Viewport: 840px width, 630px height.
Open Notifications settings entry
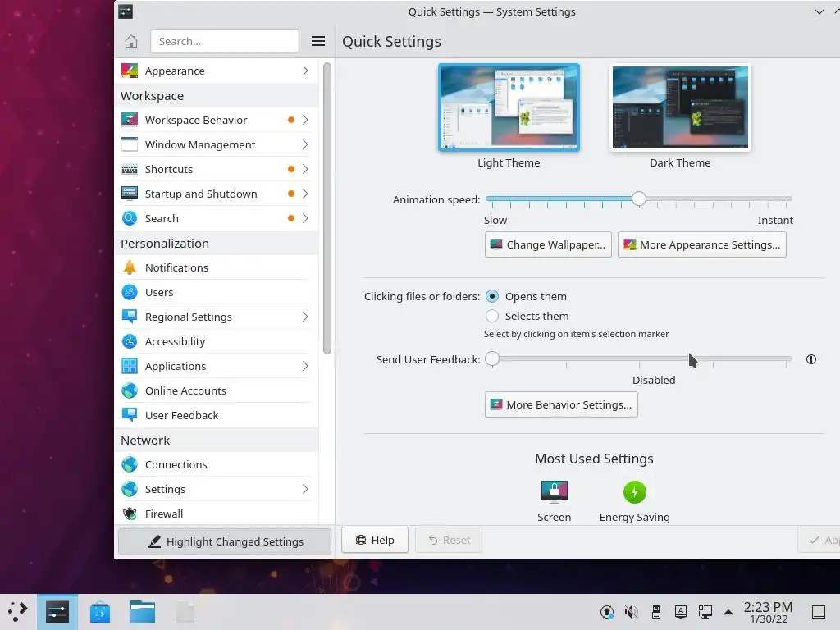pos(217,267)
